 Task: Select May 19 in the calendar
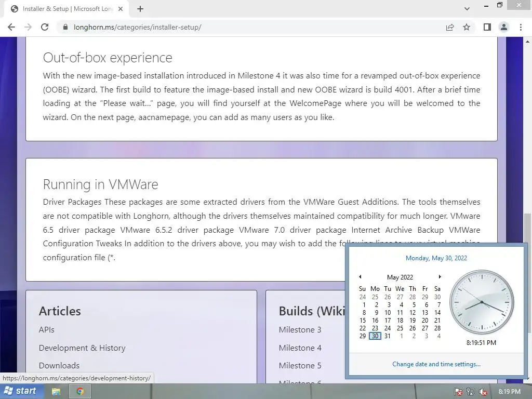click(x=413, y=320)
